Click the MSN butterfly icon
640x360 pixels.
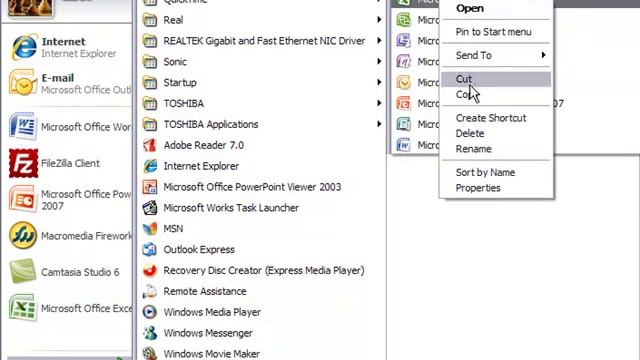(150, 229)
